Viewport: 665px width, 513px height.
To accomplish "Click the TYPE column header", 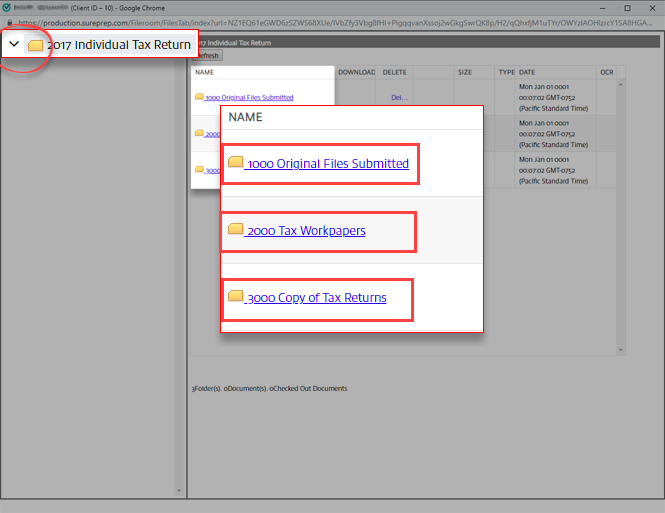I will click(506, 72).
